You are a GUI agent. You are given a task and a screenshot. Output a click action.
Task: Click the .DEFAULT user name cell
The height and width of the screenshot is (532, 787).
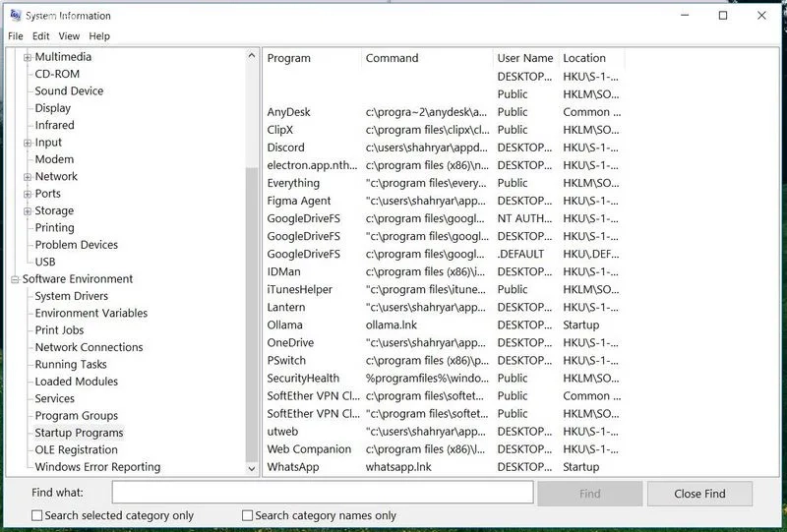point(520,254)
